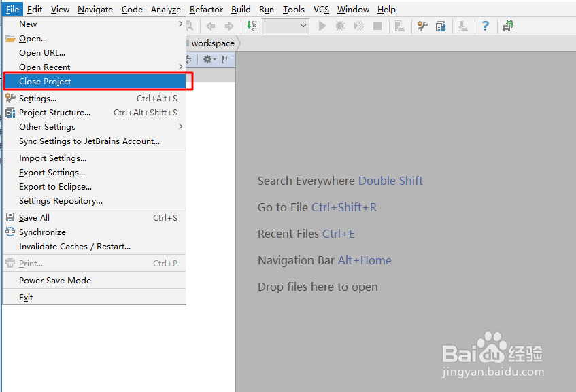Click the workspace breadcrumb
Screen dimensions: 576x392
(213, 43)
